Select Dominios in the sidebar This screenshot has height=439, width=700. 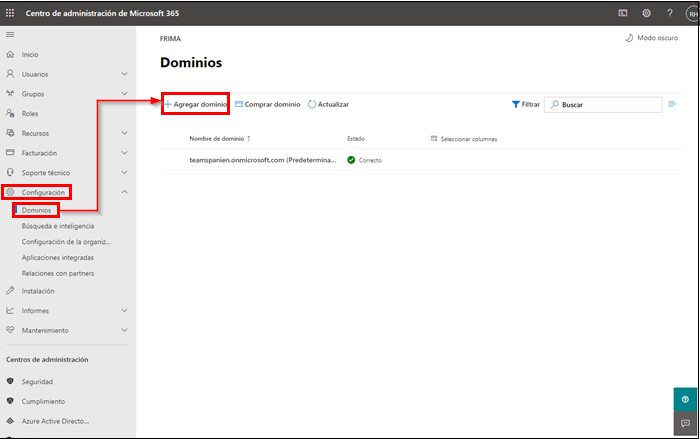coord(36,210)
